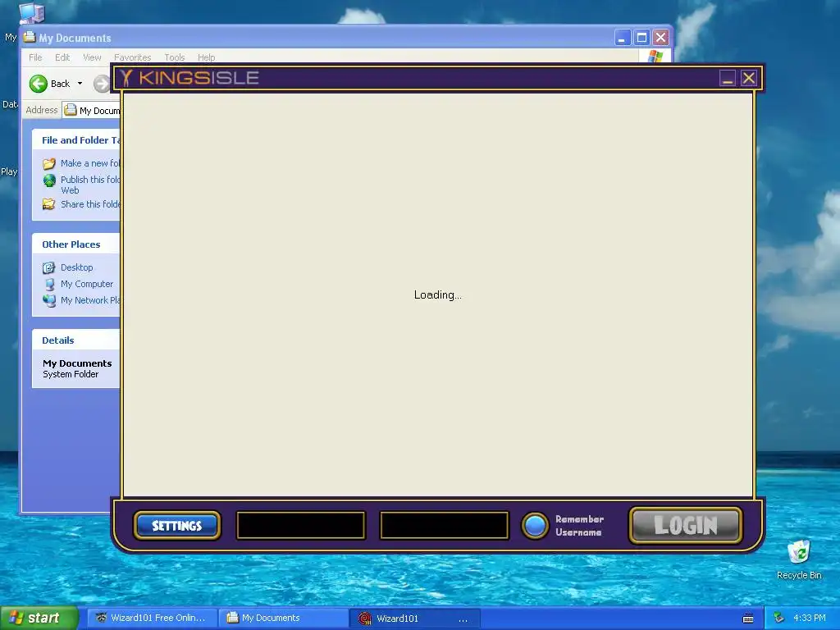Close the KingsIsle launcher window
Viewport: 840px width, 630px height.
(x=748, y=78)
